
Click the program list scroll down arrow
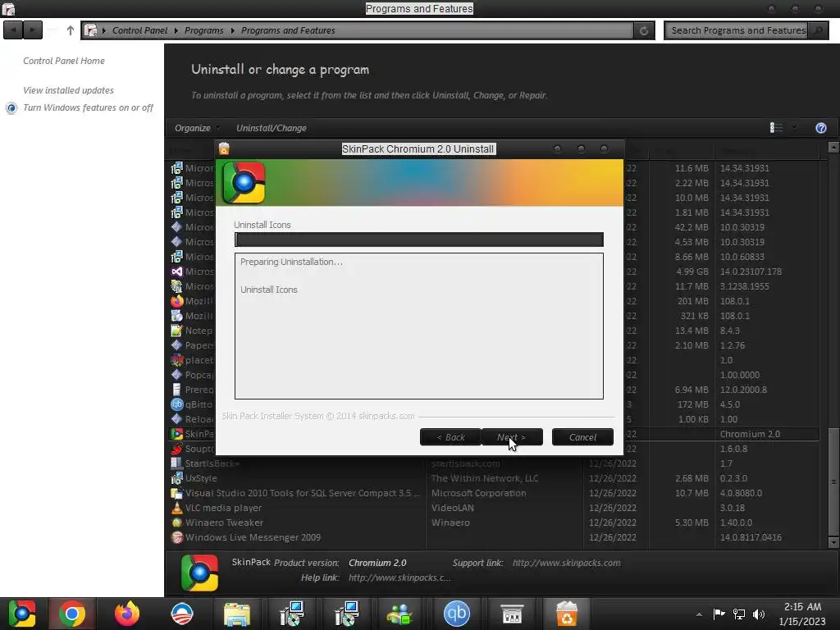tap(833, 542)
